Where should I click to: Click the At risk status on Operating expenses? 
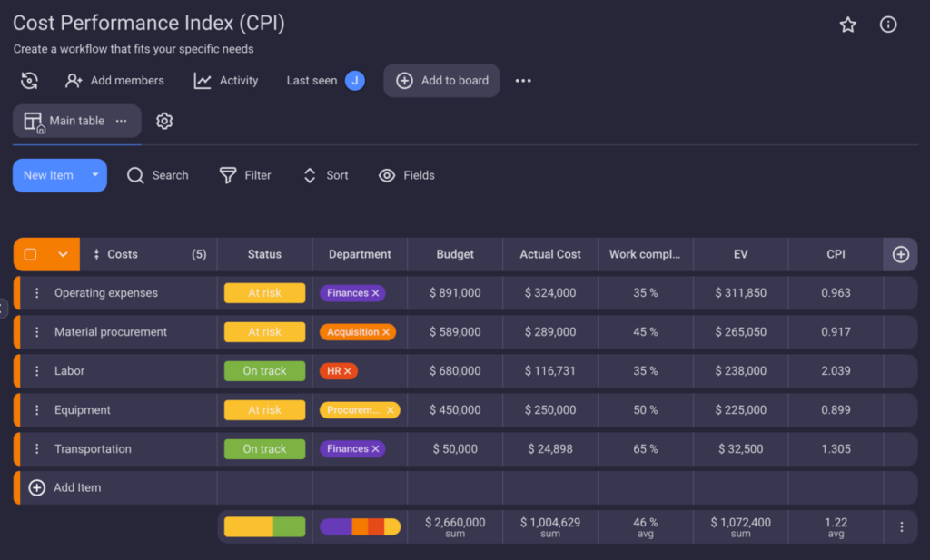264,292
